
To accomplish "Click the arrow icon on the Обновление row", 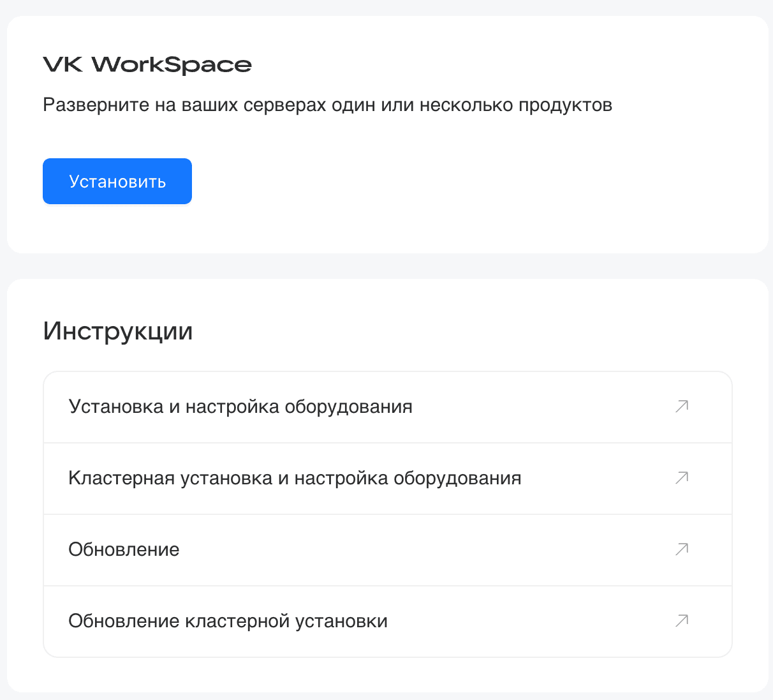I will click(x=682, y=549).
